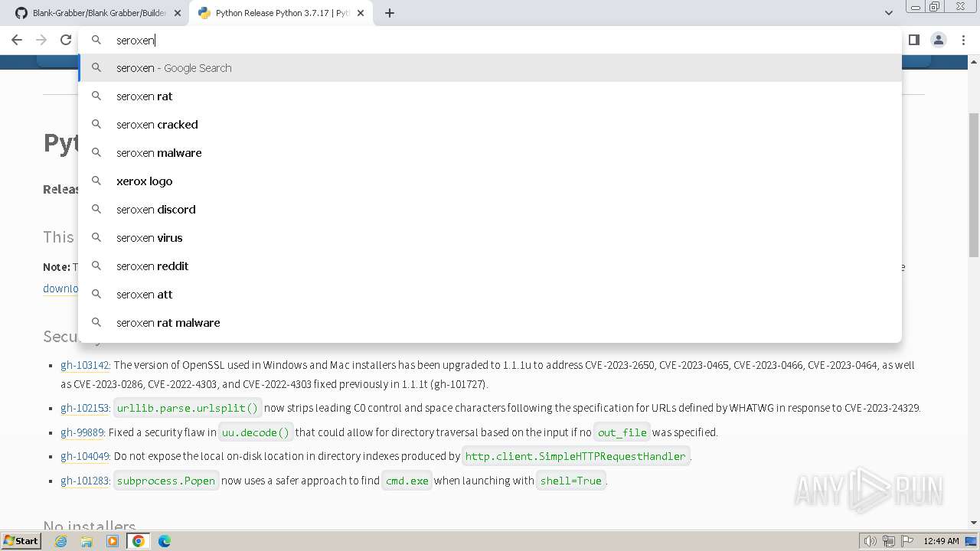The image size is (980, 551).
Task: Go back to the previous page
Action: 17,40
